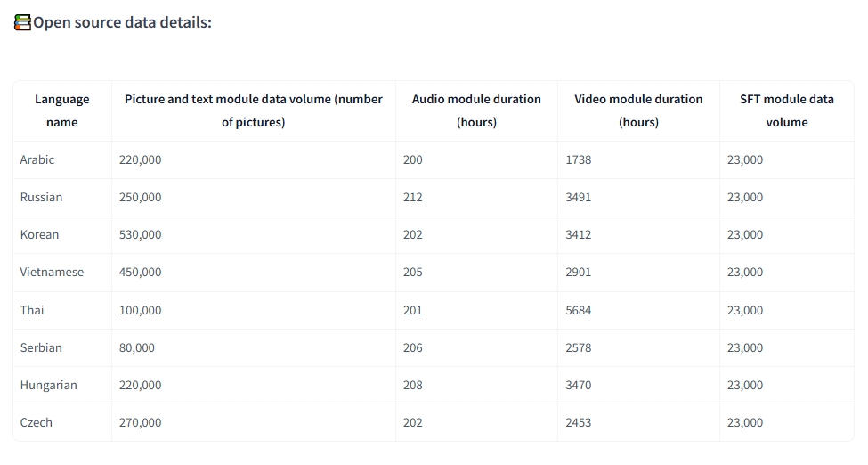868x465 pixels.
Task: Click the SFT value 23,000 in Thai row
Action: pyautogui.click(x=745, y=310)
